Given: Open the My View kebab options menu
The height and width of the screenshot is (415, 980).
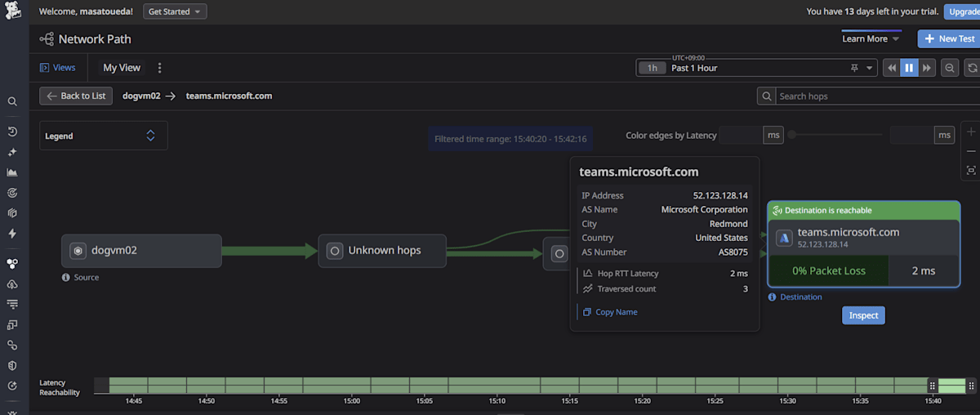Looking at the screenshot, I should tap(160, 68).
